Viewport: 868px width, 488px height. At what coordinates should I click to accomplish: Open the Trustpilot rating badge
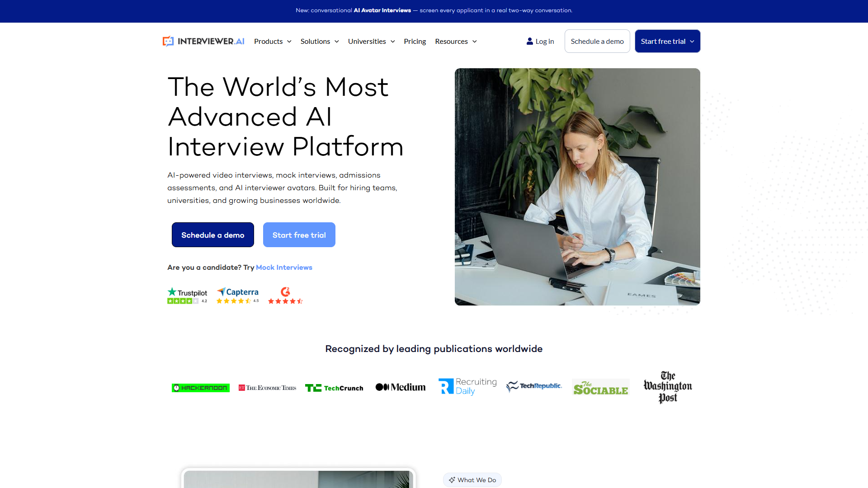click(x=187, y=296)
